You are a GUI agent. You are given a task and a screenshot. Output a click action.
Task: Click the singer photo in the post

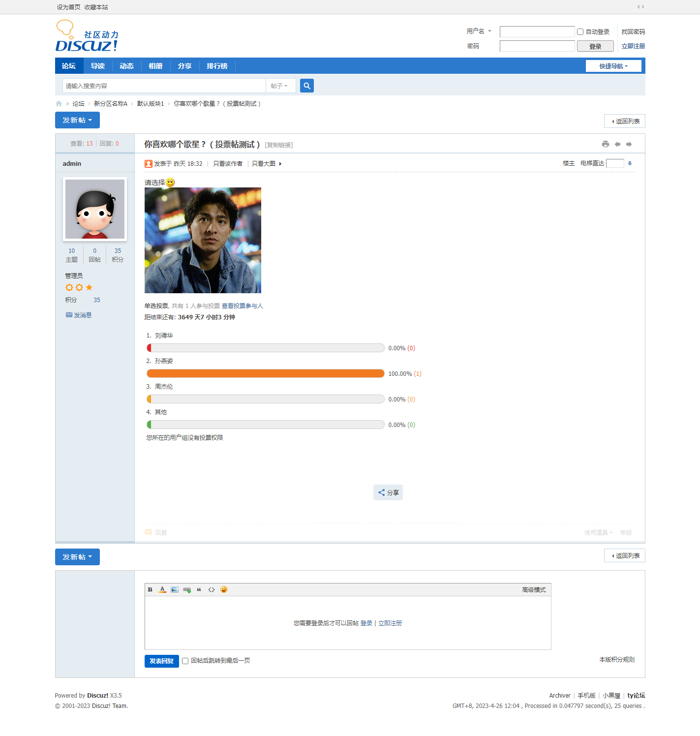coord(203,240)
